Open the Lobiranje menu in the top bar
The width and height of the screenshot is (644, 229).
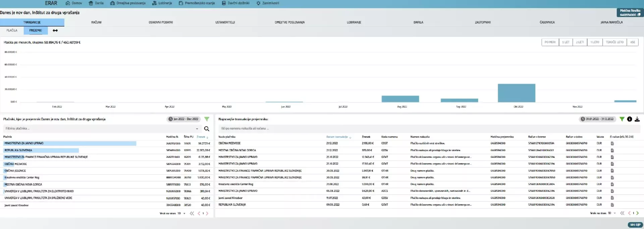pos(162,3)
